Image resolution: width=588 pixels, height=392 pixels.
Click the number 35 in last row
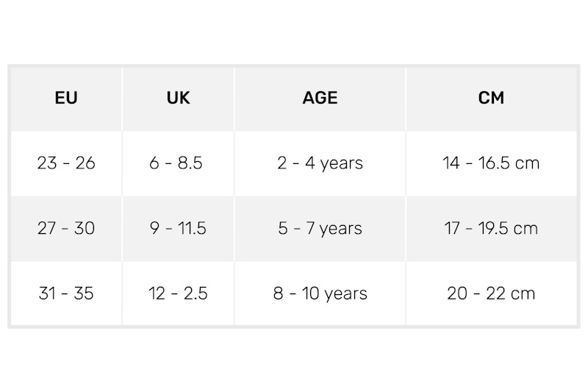[83, 293]
